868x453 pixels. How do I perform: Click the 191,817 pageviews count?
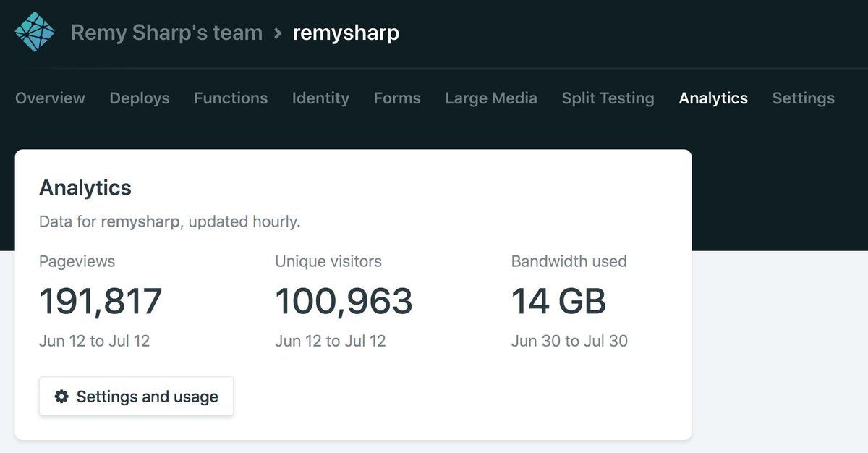(101, 302)
